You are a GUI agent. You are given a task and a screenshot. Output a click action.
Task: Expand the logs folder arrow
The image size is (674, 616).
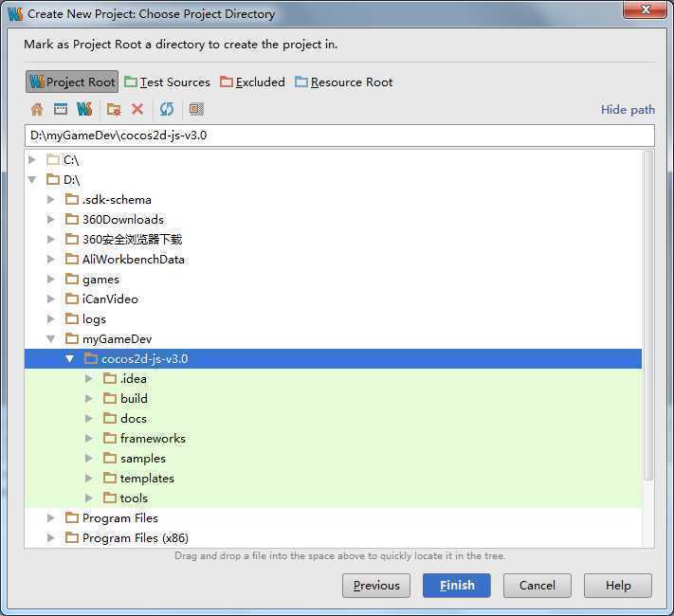point(51,319)
